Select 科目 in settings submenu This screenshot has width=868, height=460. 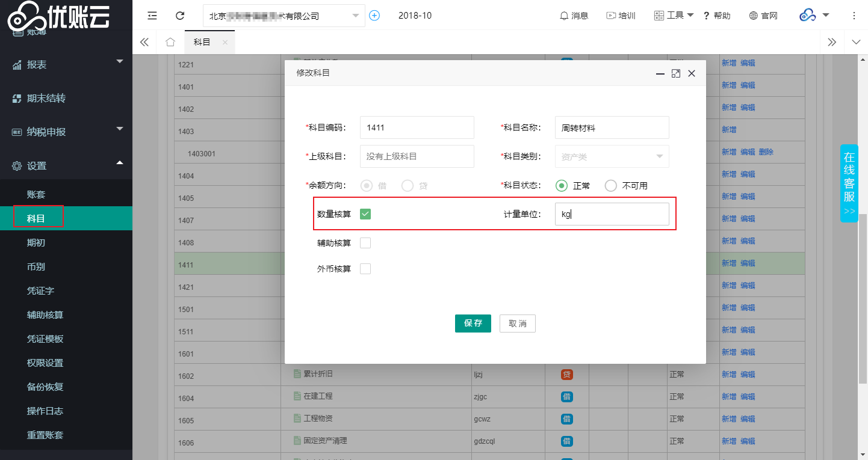66,218
